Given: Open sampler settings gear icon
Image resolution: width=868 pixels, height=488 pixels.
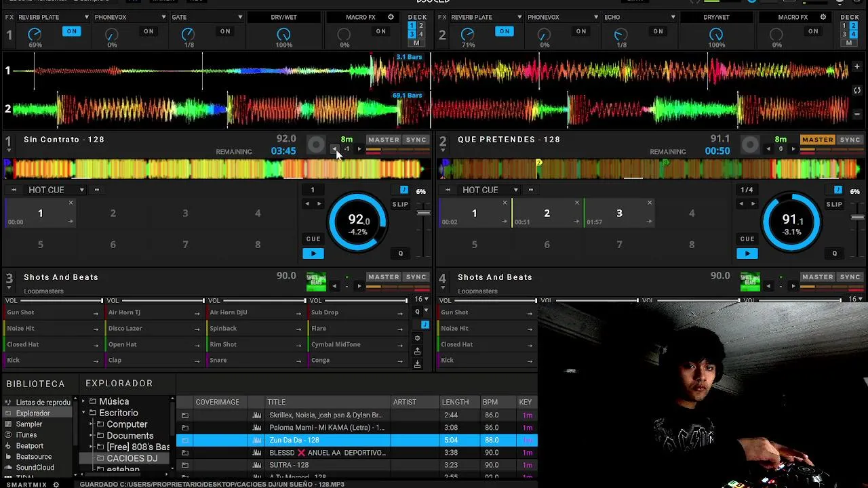Looking at the screenshot, I should (x=417, y=338).
